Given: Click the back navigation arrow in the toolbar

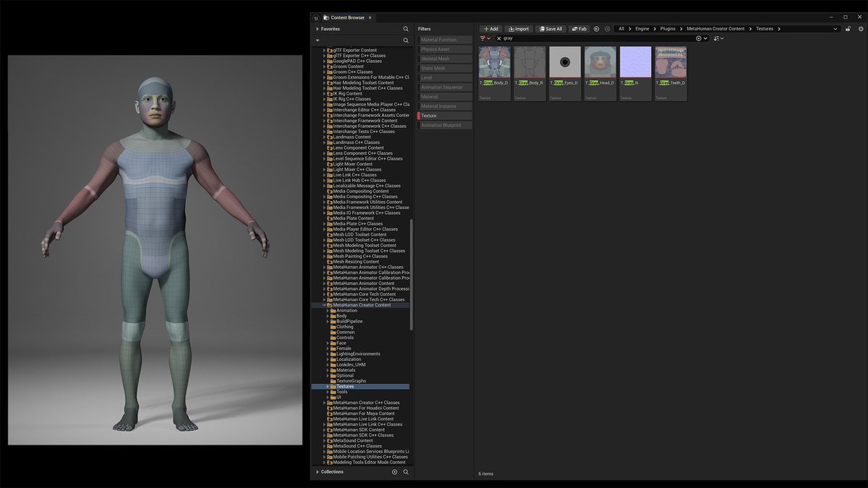Looking at the screenshot, I should [x=596, y=29].
